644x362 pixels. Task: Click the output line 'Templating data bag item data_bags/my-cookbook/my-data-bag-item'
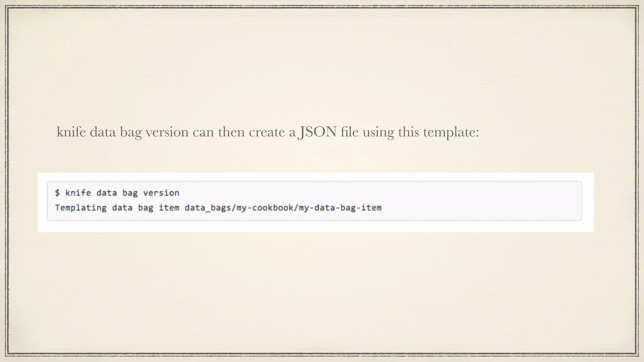click(x=218, y=208)
